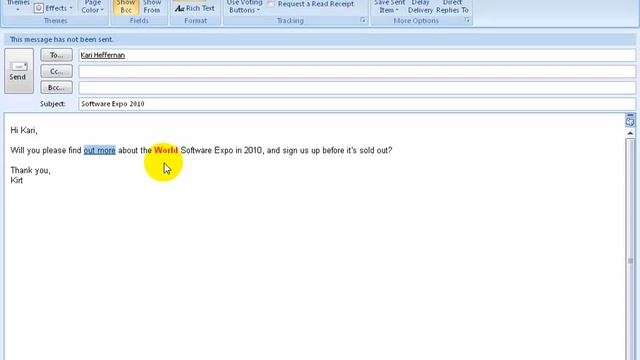Click the highlighted text out more

point(100,150)
